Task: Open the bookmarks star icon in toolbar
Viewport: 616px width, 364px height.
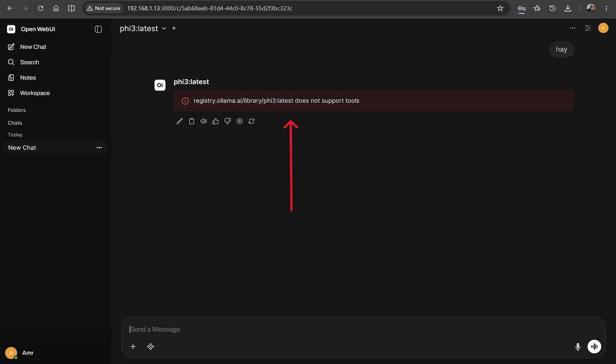Action: 537,8
